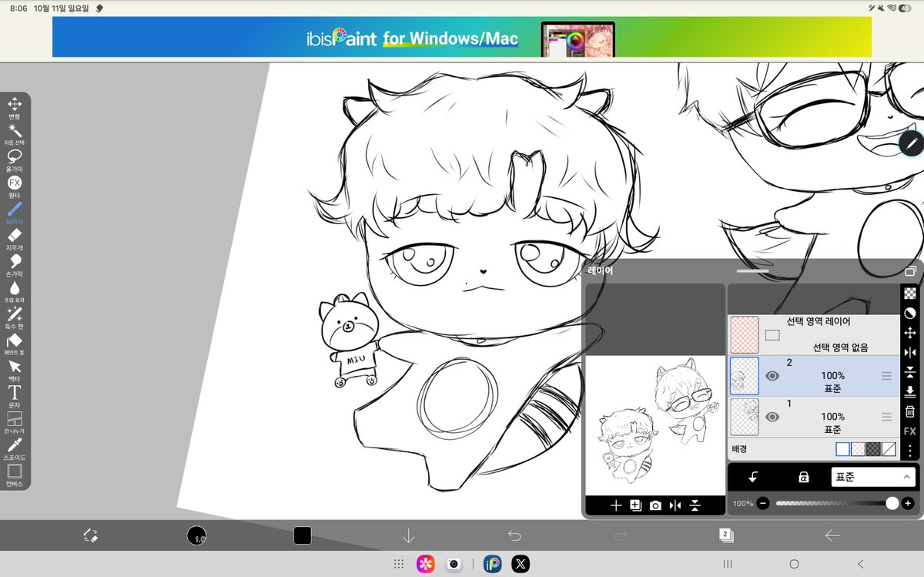Open the 캔버스 canvas tool
924x577 pixels.
pyautogui.click(x=15, y=475)
